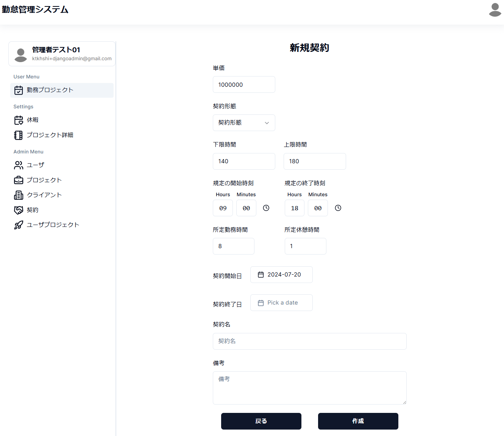Screen dimensions: 504x436
Task: Select start time Hours field 09
Action: tap(223, 208)
